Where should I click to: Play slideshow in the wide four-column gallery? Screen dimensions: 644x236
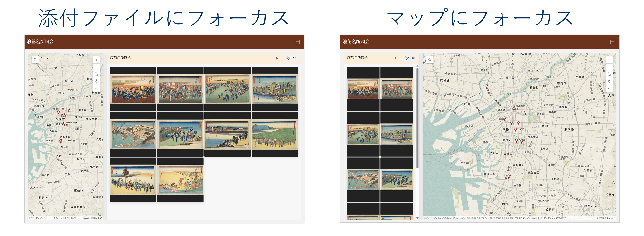(277, 58)
